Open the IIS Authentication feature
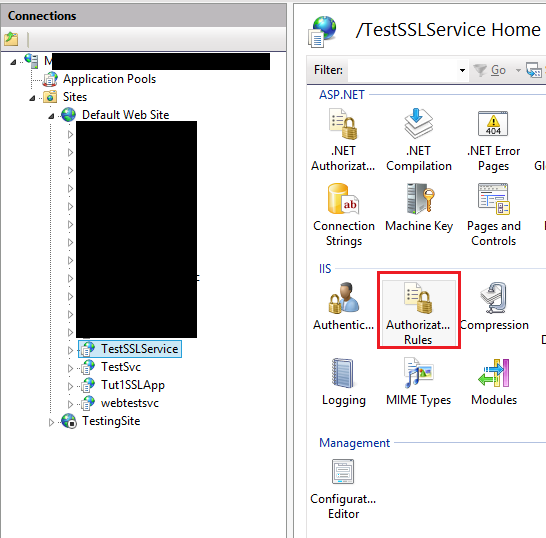 343,306
